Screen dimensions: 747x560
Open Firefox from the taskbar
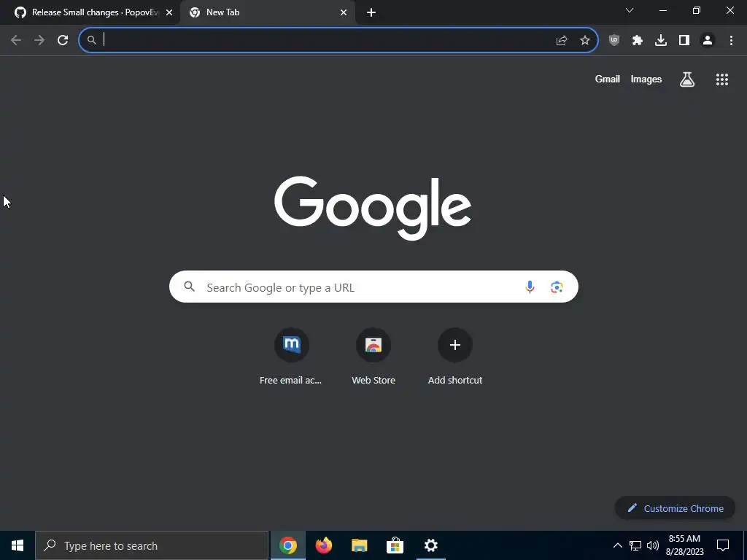pyautogui.click(x=323, y=545)
